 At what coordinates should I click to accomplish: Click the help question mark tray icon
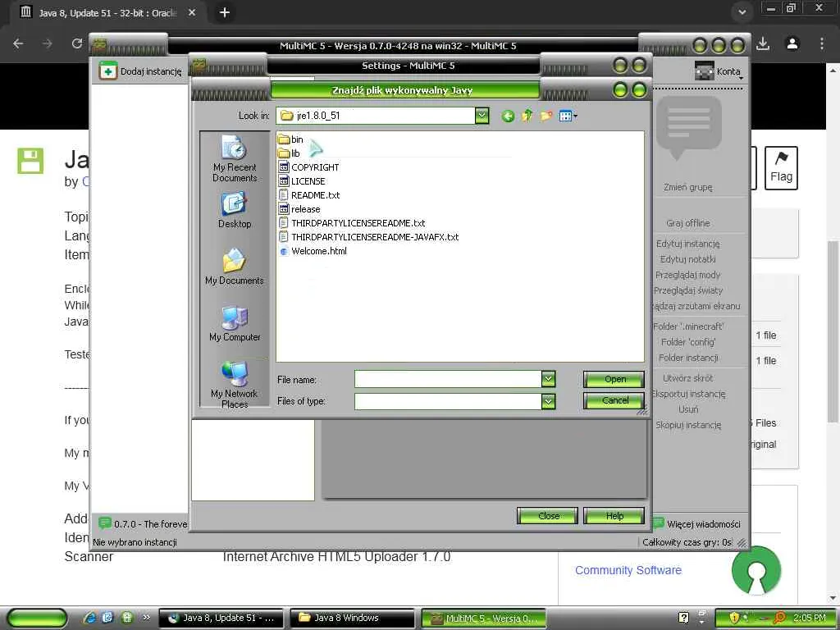point(683,618)
